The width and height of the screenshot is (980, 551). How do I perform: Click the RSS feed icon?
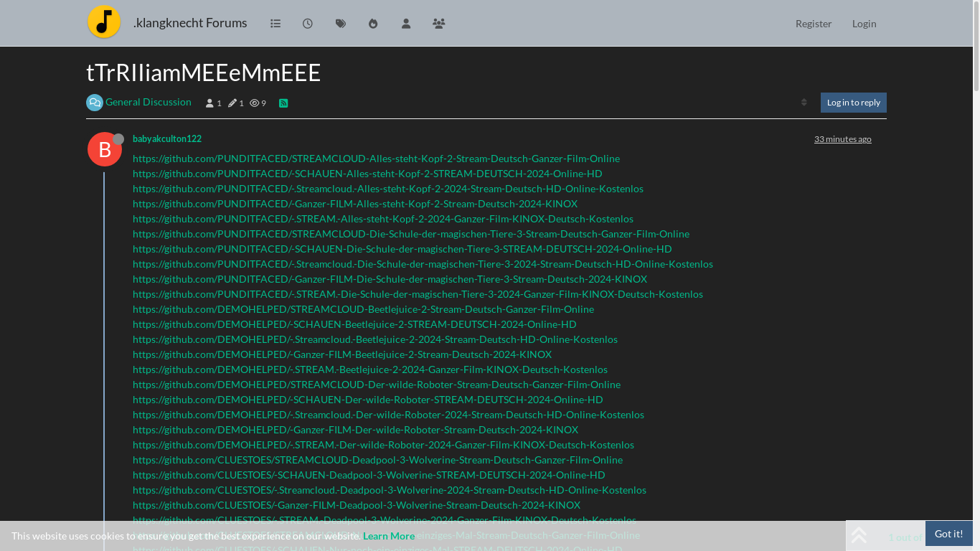click(x=283, y=103)
